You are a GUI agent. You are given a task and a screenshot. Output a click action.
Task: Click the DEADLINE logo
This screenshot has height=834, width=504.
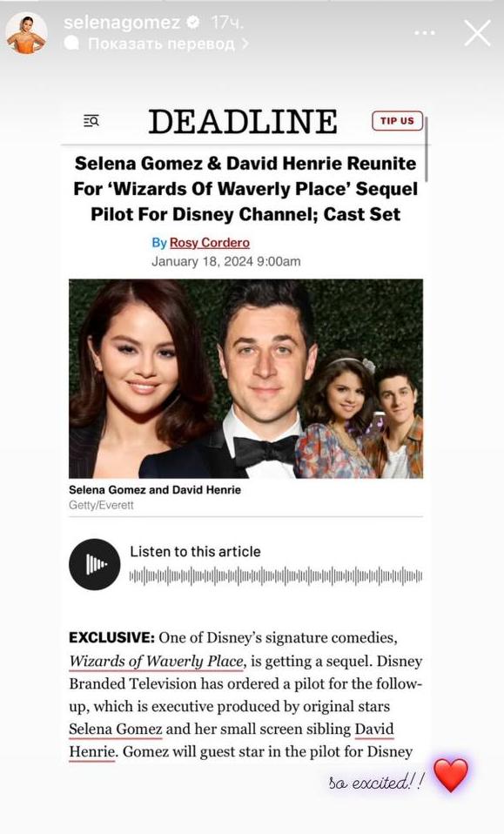(243, 121)
